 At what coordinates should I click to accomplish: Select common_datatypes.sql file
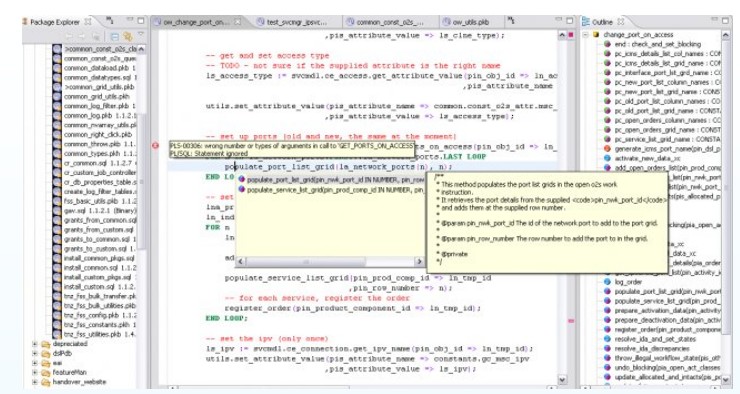tap(100, 77)
